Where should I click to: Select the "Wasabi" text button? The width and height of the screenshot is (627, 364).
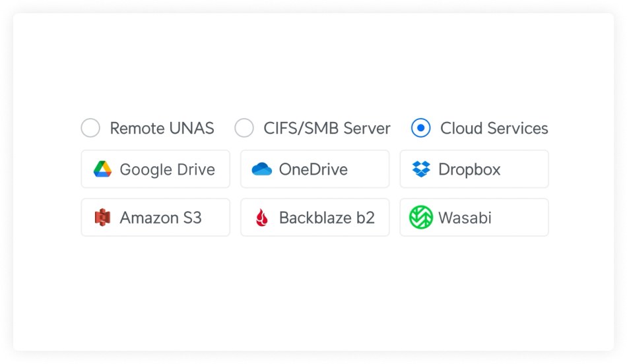click(x=465, y=218)
